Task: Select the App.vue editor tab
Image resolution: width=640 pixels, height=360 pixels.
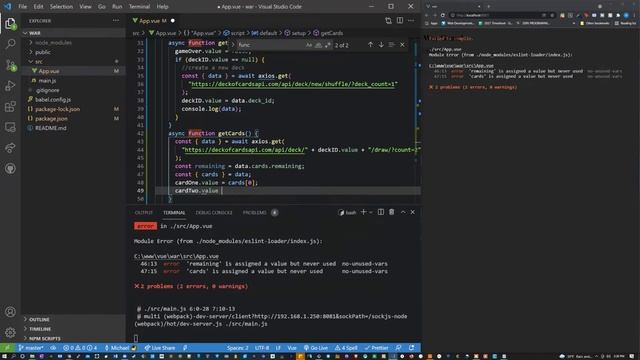Action: pos(152,20)
